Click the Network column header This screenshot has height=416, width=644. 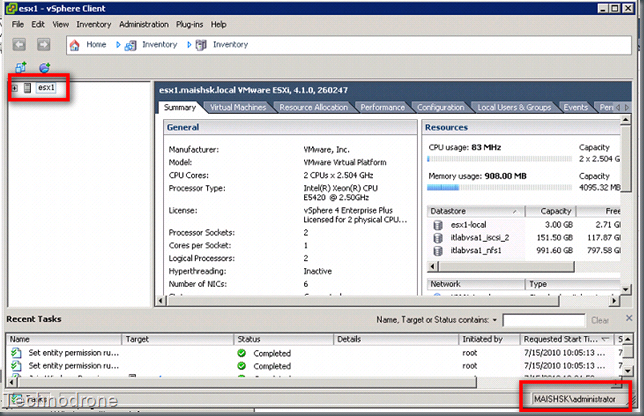click(x=475, y=284)
